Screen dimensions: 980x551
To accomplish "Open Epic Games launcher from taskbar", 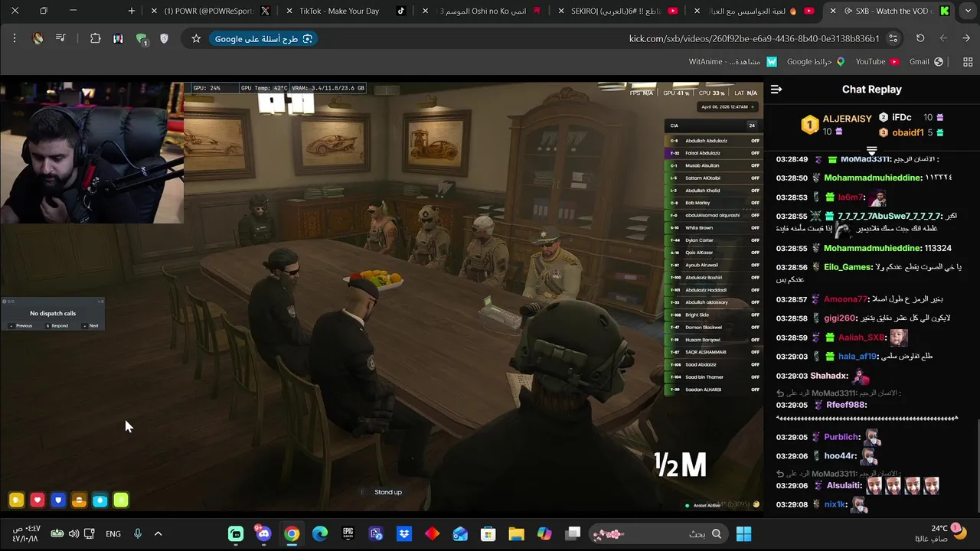I will 348,533.
